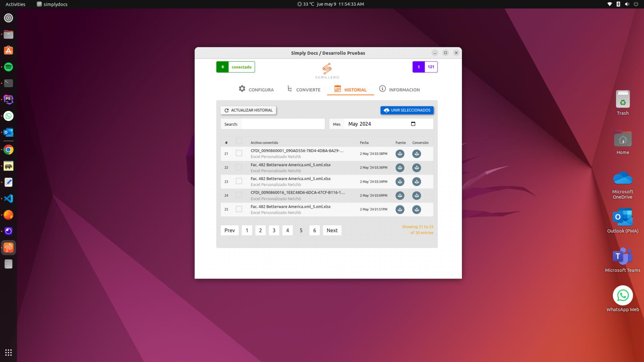Click the green connection status icon
This screenshot has height=362, width=644.
(222, 67)
